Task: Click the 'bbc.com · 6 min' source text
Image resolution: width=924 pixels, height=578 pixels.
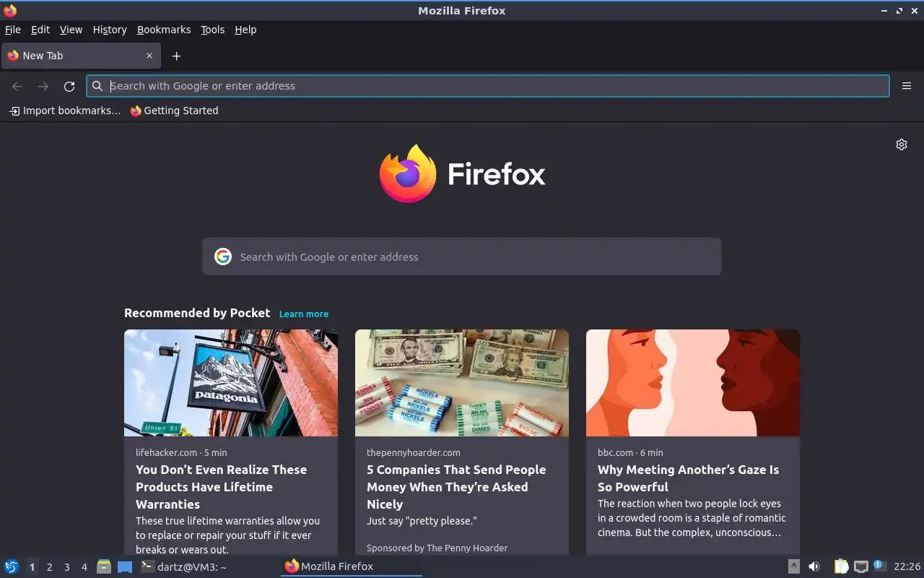Action: pyautogui.click(x=630, y=452)
